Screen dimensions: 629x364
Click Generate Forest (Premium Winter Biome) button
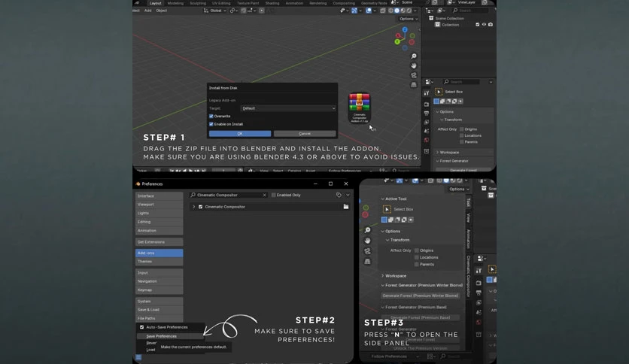pyautogui.click(x=420, y=296)
